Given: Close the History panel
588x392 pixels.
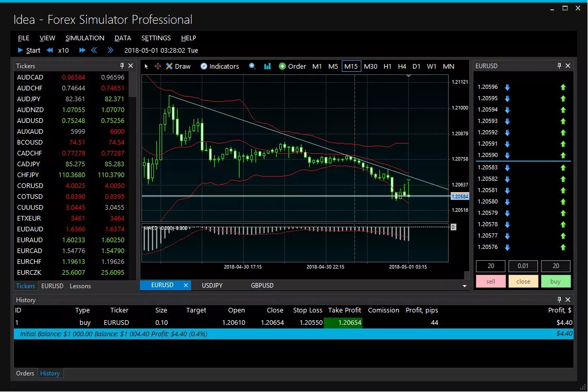Looking at the screenshot, I should [x=568, y=300].
